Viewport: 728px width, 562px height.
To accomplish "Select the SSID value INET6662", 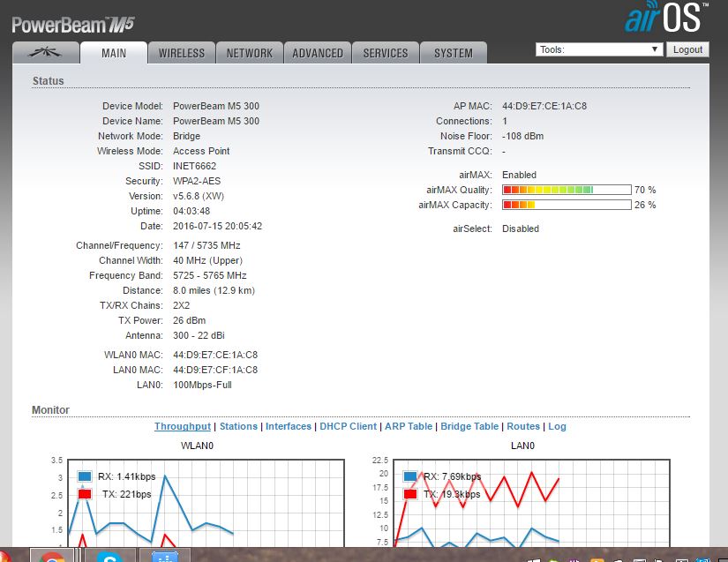I will click(194, 166).
